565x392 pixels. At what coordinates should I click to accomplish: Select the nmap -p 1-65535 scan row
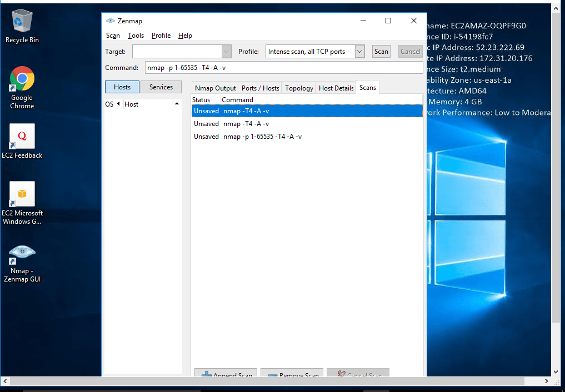262,137
